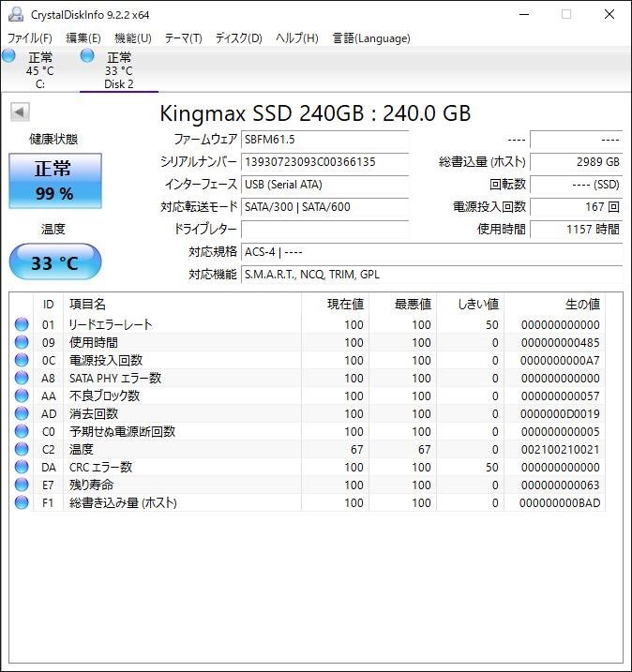The width and height of the screenshot is (632, 672).
Task: Click the CrystalDiskInfo app icon in title bar
Action: tap(16, 14)
